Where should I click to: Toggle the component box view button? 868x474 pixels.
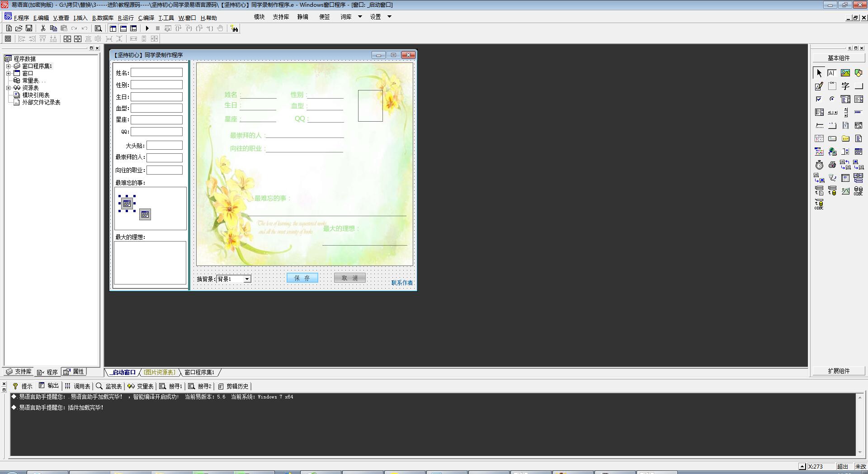(x=133, y=28)
